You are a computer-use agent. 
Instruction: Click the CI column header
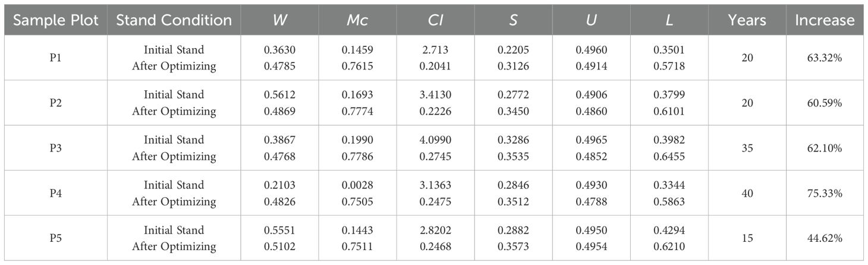click(x=436, y=20)
